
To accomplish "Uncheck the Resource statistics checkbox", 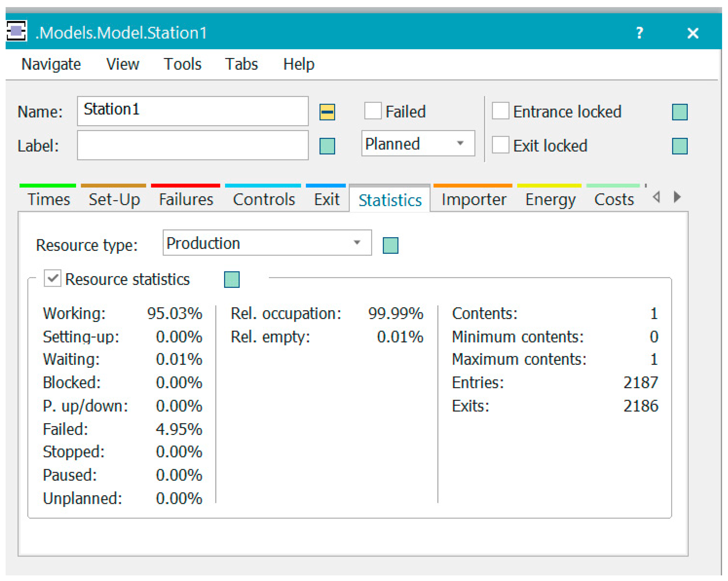I will (x=52, y=278).
